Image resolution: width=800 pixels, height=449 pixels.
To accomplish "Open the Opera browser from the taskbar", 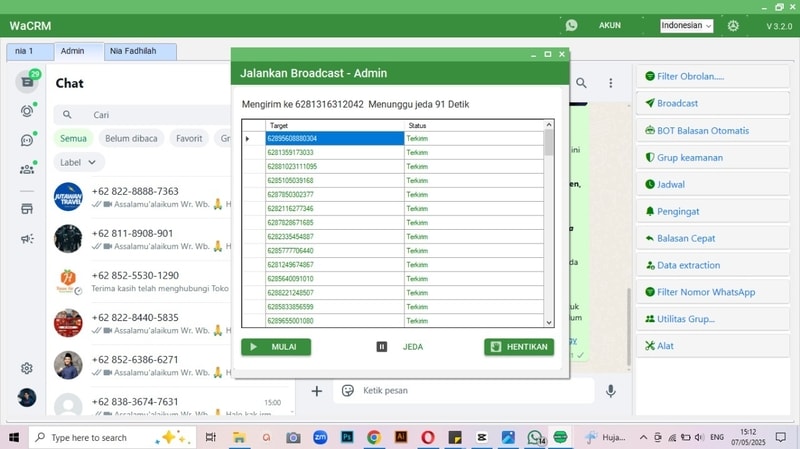I will (x=428, y=437).
